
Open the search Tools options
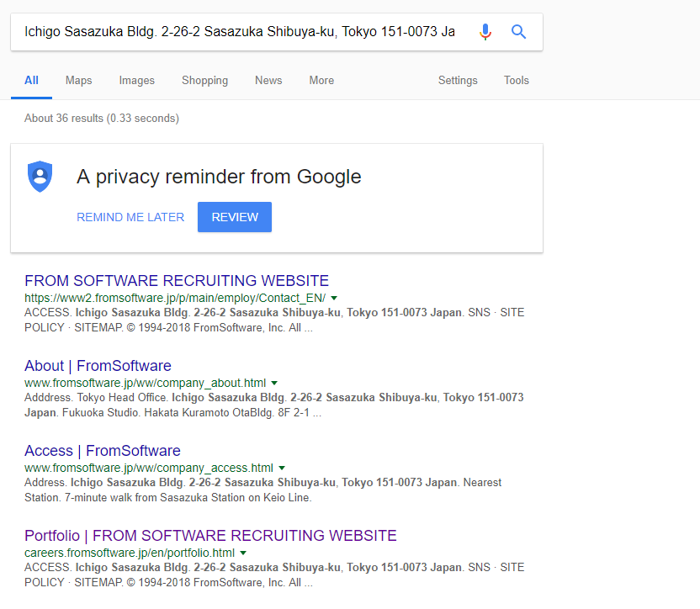pyautogui.click(x=517, y=81)
